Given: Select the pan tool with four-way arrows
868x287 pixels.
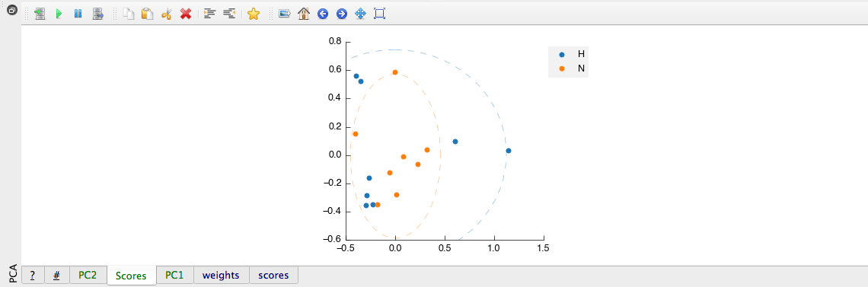Looking at the screenshot, I should pos(360,14).
